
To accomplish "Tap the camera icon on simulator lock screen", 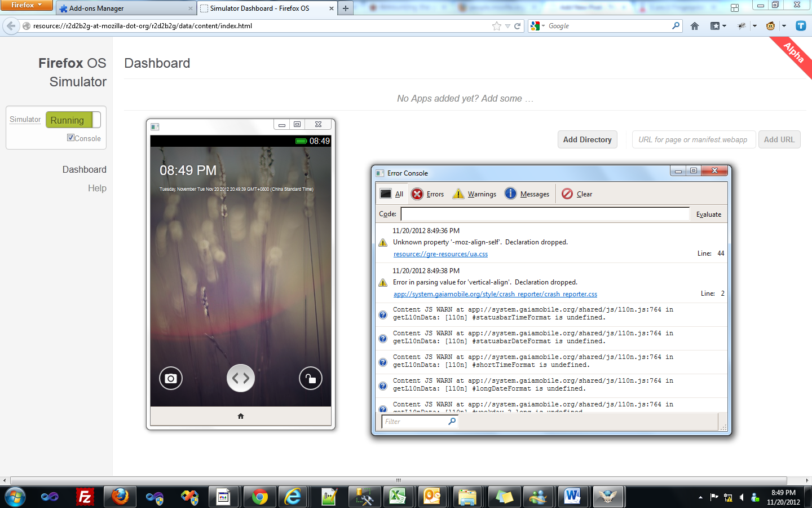I will 171,378.
